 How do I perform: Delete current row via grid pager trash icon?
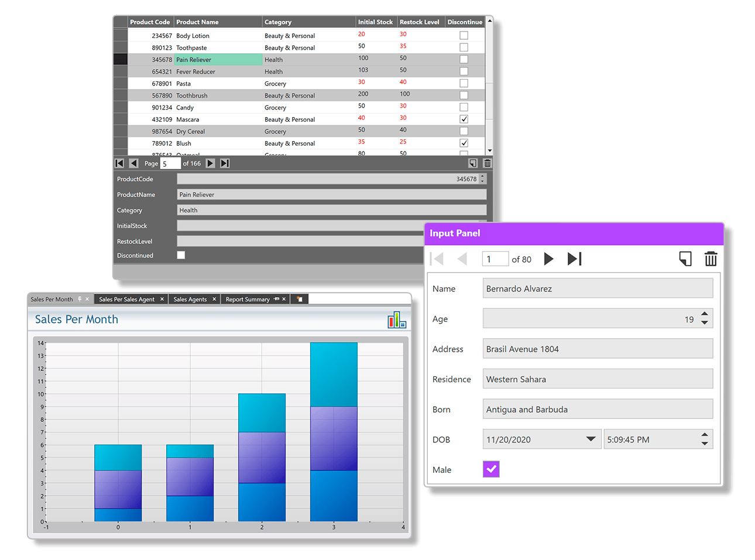coord(487,163)
